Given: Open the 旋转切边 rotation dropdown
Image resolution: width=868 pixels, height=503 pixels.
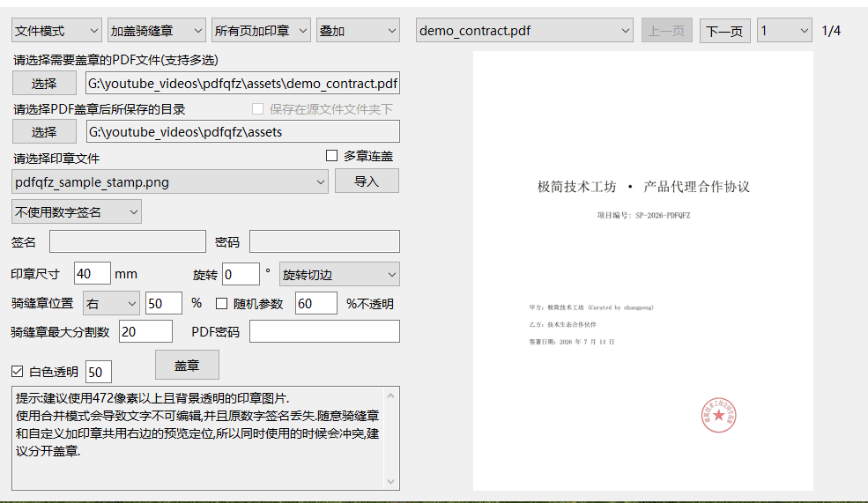Looking at the screenshot, I should (339, 275).
